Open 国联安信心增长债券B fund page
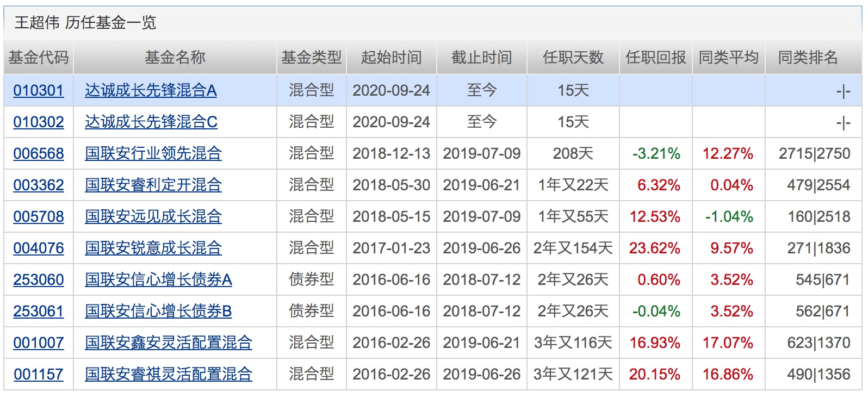Screen dimensions: 868x398 point(158,311)
